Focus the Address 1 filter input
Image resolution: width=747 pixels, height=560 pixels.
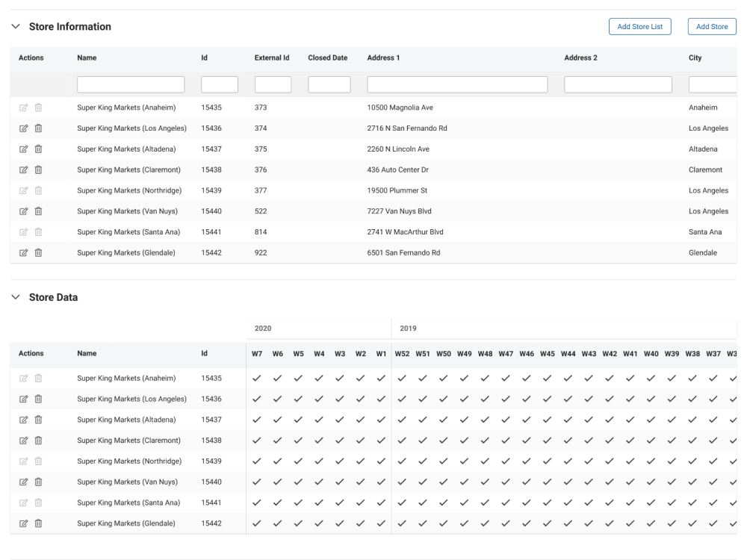click(x=457, y=84)
